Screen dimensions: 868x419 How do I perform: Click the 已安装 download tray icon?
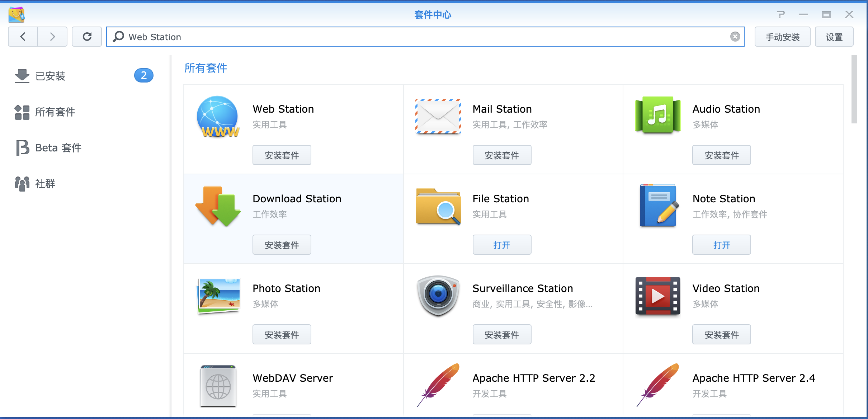tap(22, 76)
